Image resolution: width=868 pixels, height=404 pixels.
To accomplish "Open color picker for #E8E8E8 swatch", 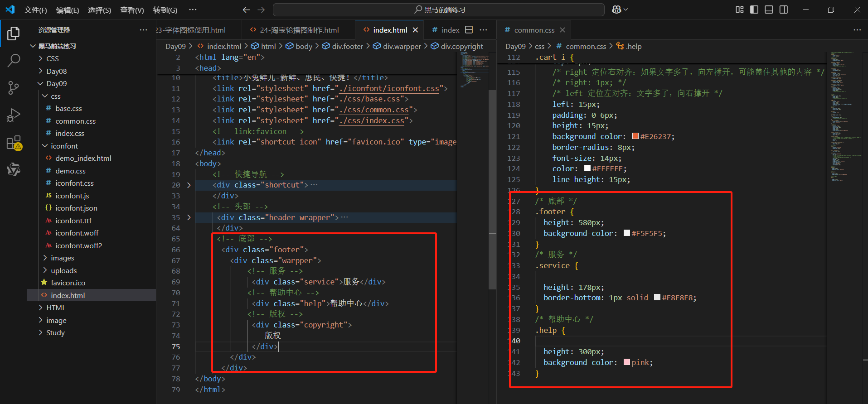I will coord(657,297).
